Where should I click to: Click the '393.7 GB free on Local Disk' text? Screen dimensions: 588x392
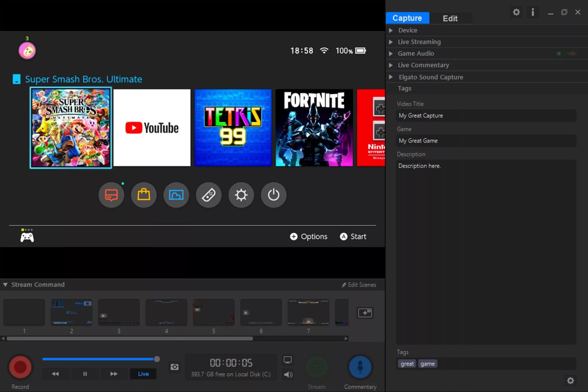coord(231,374)
